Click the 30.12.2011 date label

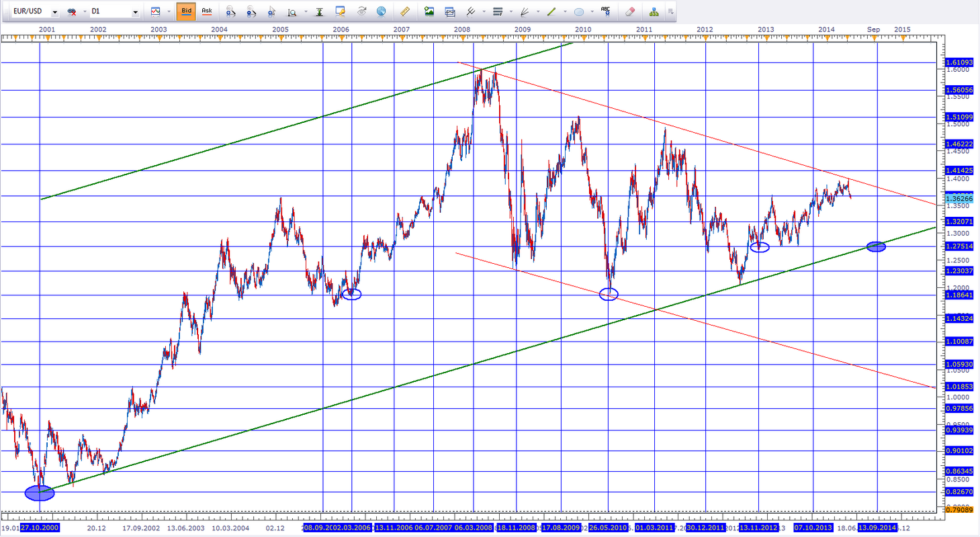pos(706,528)
